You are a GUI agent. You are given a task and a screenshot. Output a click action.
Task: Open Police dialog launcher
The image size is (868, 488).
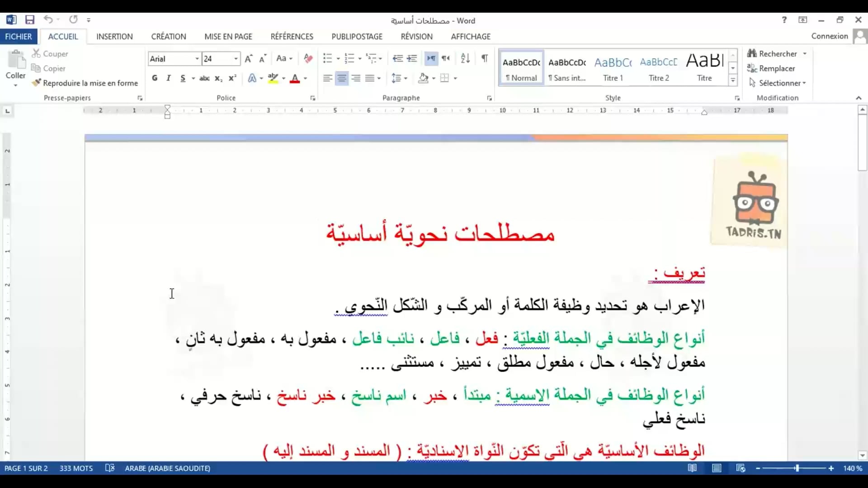coord(313,98)
